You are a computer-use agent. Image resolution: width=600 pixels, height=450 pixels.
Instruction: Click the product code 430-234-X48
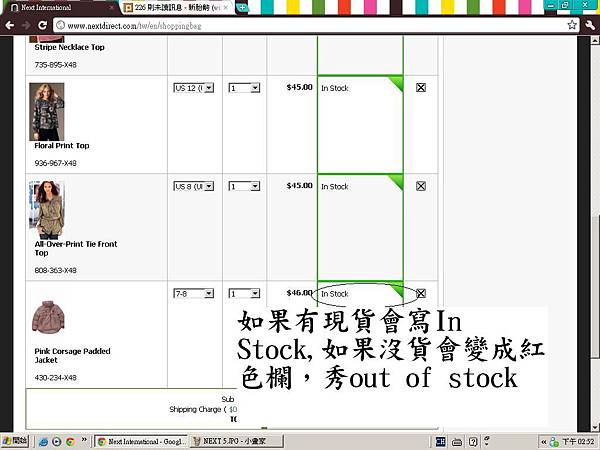pos(55,378)
